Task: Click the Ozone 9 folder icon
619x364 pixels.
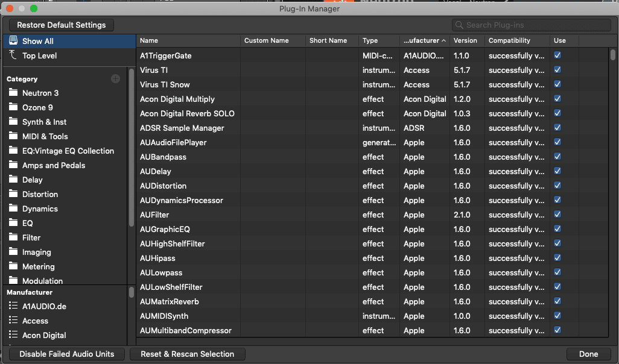Action: pos(13,107)
